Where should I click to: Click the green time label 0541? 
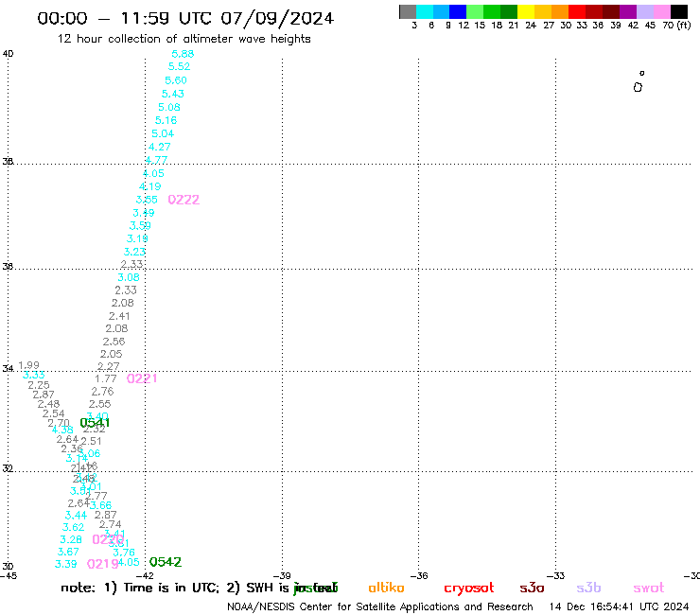tap(95, 423)
